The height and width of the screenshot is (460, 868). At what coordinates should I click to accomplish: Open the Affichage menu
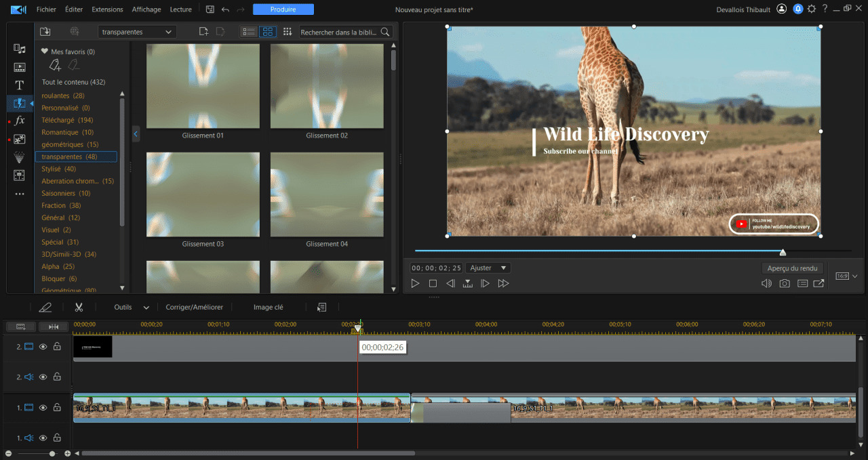[x=146, y=9]
